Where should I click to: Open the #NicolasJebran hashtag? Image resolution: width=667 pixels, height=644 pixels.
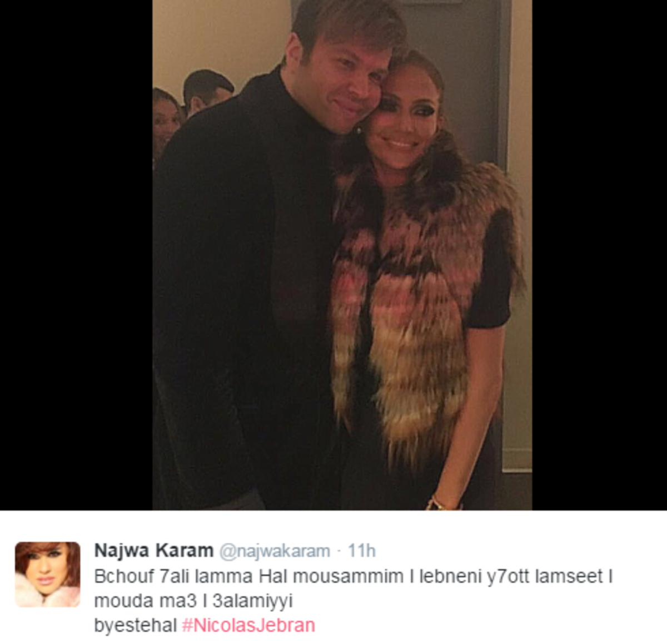click(x=248, y=625)
